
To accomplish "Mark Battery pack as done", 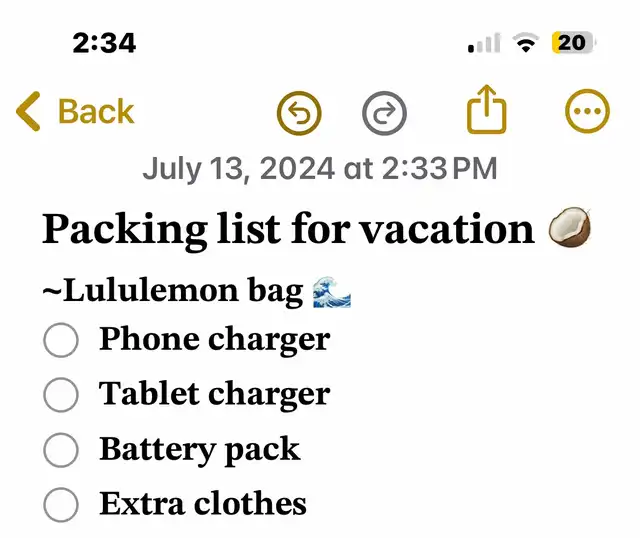I will (x=61, y=450).
